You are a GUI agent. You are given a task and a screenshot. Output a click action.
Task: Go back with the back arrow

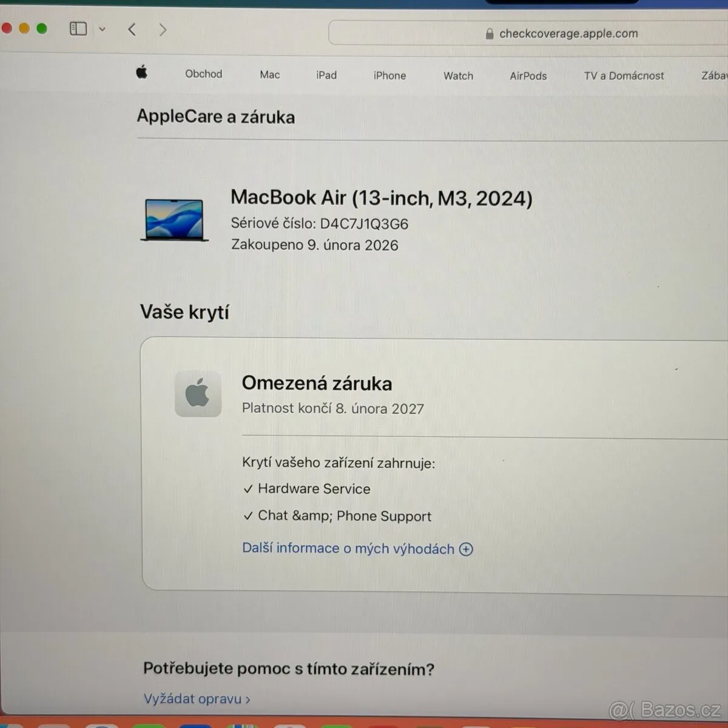point(132,29)
